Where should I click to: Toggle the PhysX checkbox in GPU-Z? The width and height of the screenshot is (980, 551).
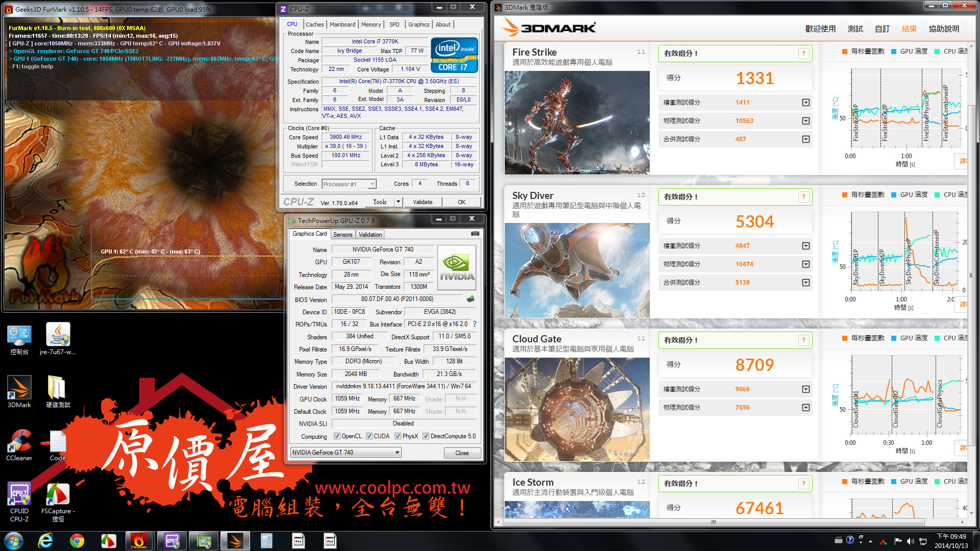point(398,436)
